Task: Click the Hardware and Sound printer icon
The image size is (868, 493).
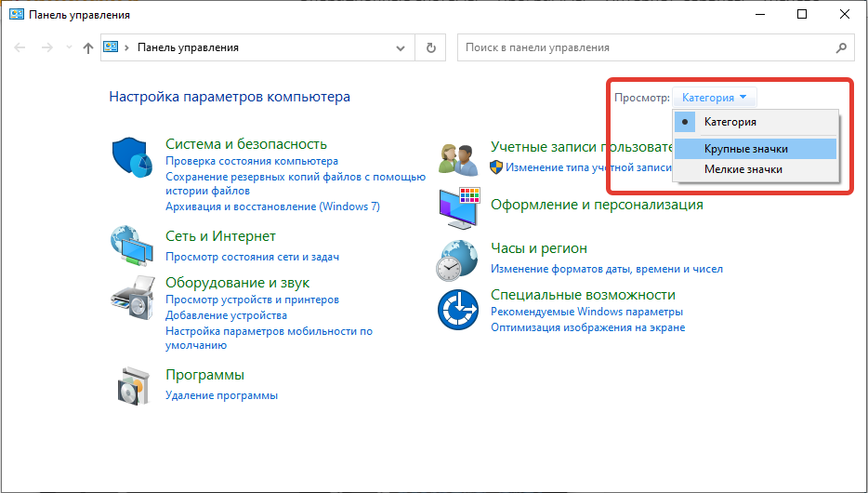Action: click(x=132, y=294)
